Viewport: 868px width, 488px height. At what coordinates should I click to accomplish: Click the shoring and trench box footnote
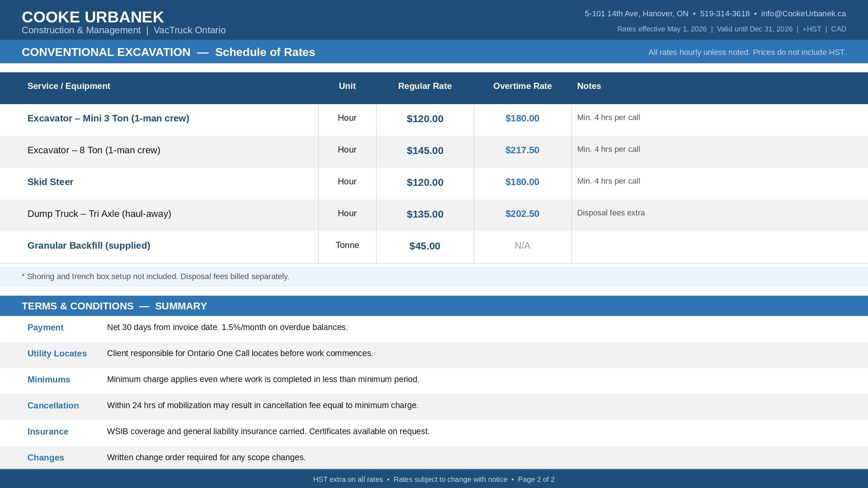click(x=156, y=277)
